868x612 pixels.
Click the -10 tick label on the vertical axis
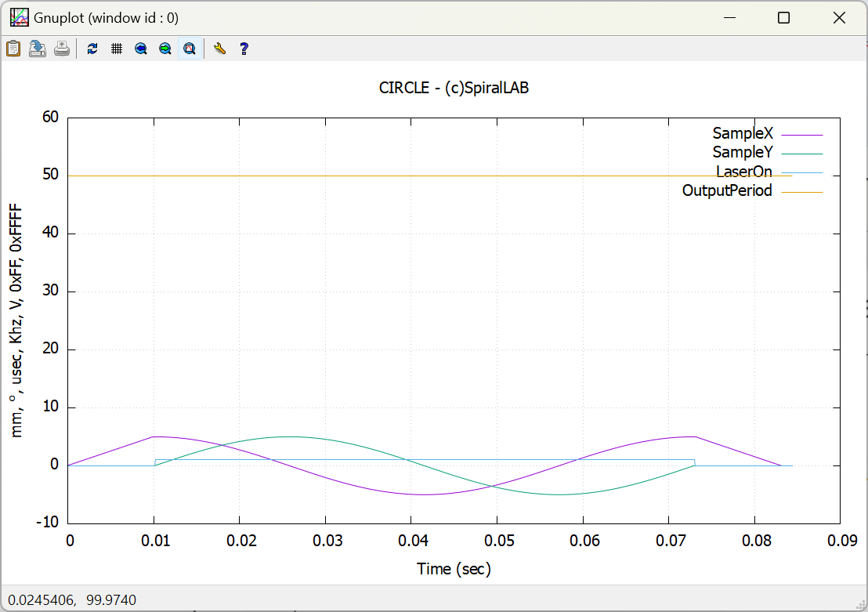[48, 522]
